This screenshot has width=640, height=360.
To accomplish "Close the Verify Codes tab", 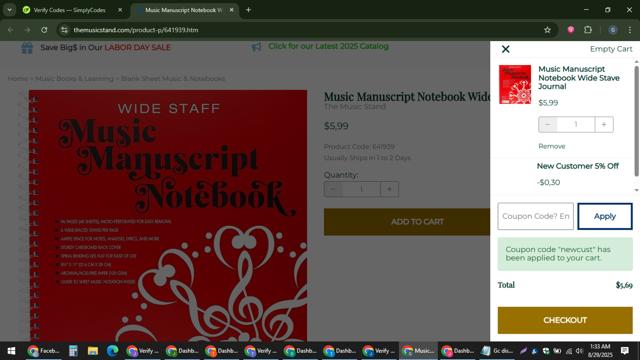I will (120, 10).
